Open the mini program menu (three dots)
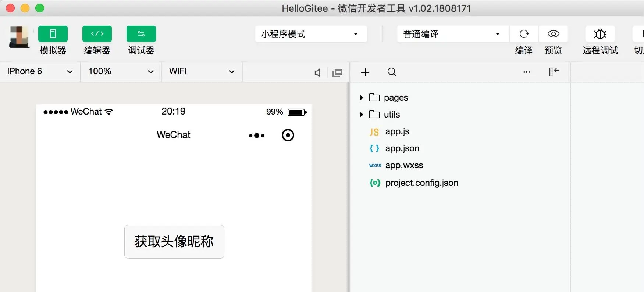This screenshot has width=644, height=292. coord(257,136)
